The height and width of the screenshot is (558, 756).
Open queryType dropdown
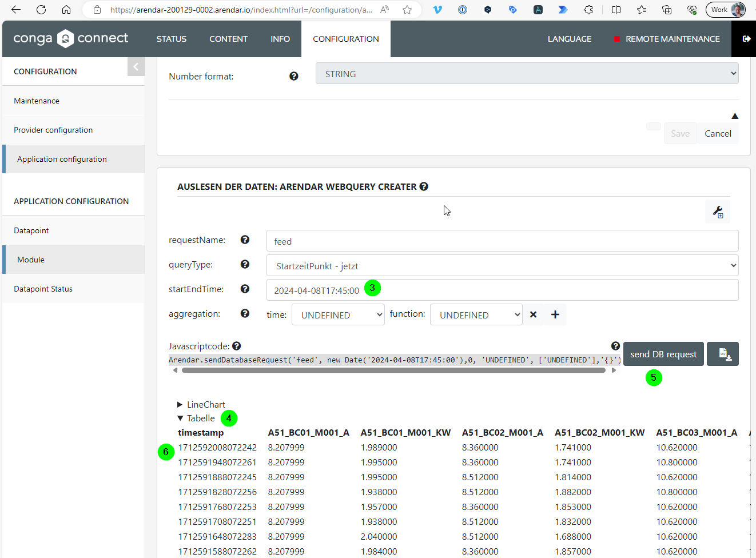[502, 266]
